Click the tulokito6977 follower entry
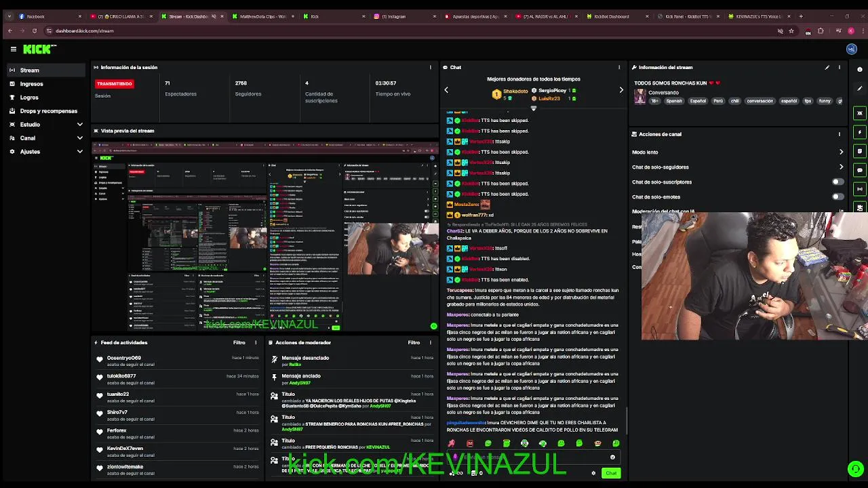 pos(176,379)
